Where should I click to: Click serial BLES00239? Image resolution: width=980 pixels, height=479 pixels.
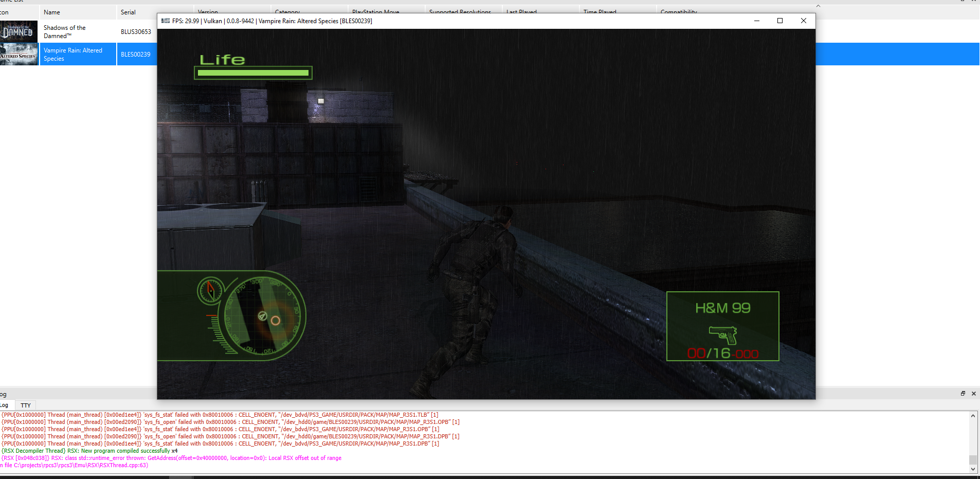pos(136,55)
